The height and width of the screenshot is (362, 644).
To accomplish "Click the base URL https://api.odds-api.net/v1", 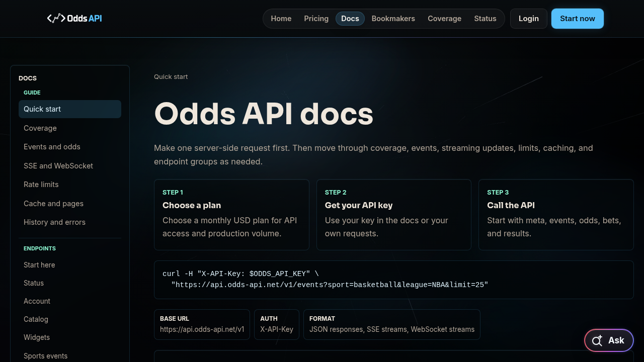I will (x=202, y=329).
